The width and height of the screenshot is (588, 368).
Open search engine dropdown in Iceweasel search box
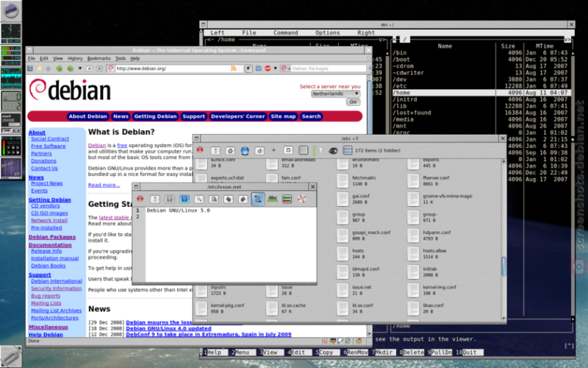click(284, 68)
